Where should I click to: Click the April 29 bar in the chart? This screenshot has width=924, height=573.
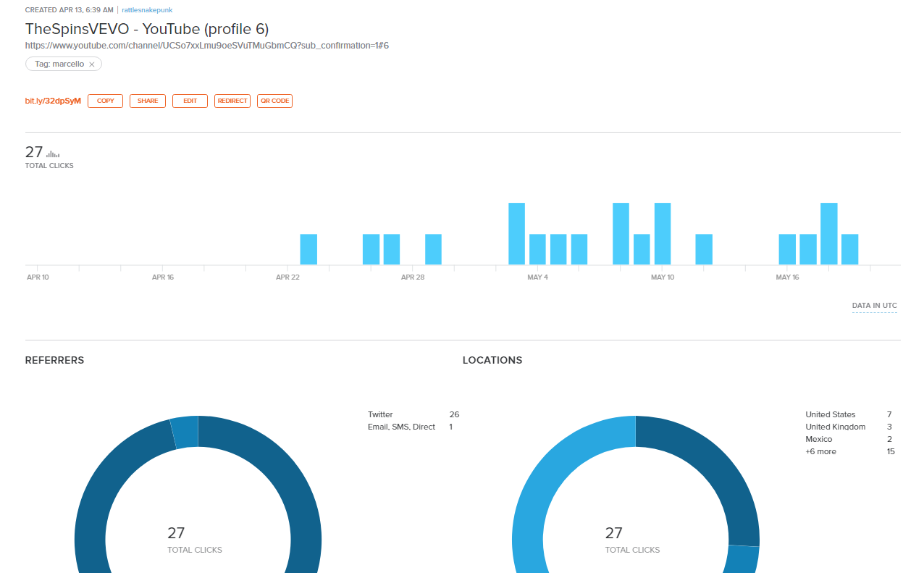click(x=433, y=249)
